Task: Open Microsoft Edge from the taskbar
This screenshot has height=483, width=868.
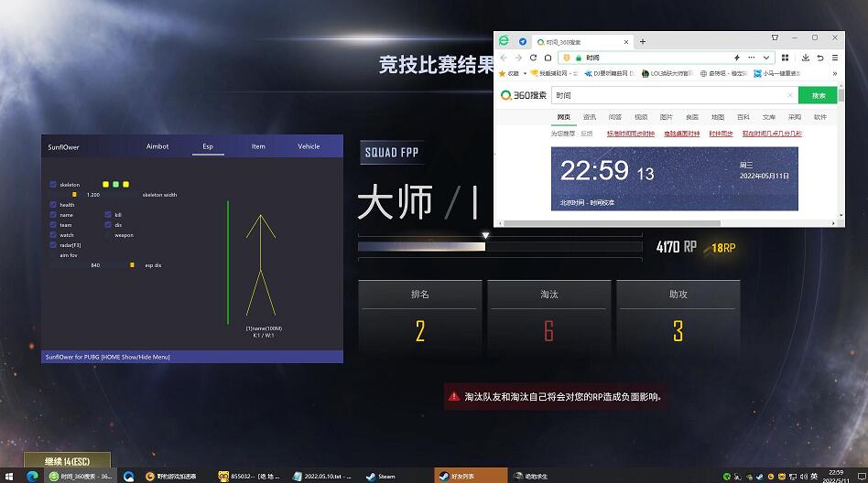Action: pos(32,476)
